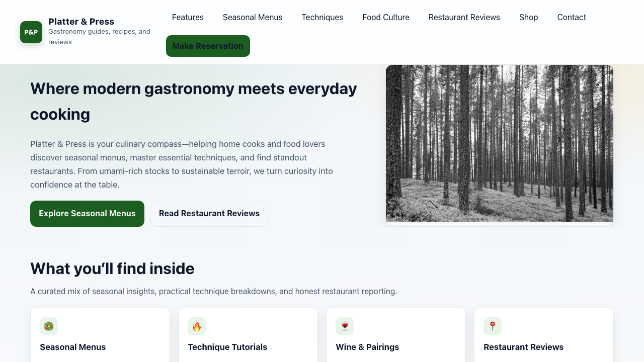Click the site tagline under Platter & Press
This screenshot has height=362, width=644.
click(99, 36)
